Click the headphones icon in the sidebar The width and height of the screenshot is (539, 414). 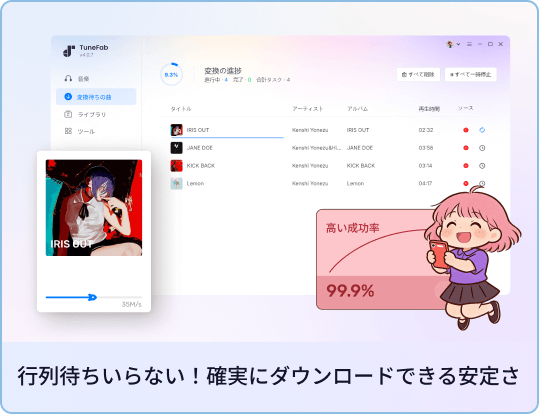[x=68, y=78]
